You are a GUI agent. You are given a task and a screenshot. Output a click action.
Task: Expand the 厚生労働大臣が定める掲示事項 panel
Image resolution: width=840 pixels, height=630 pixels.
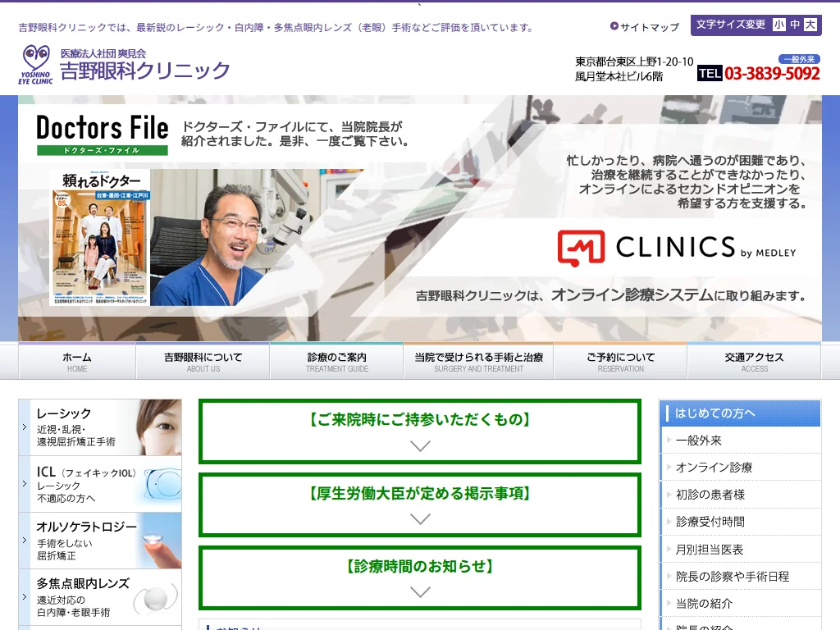point(420,504)
